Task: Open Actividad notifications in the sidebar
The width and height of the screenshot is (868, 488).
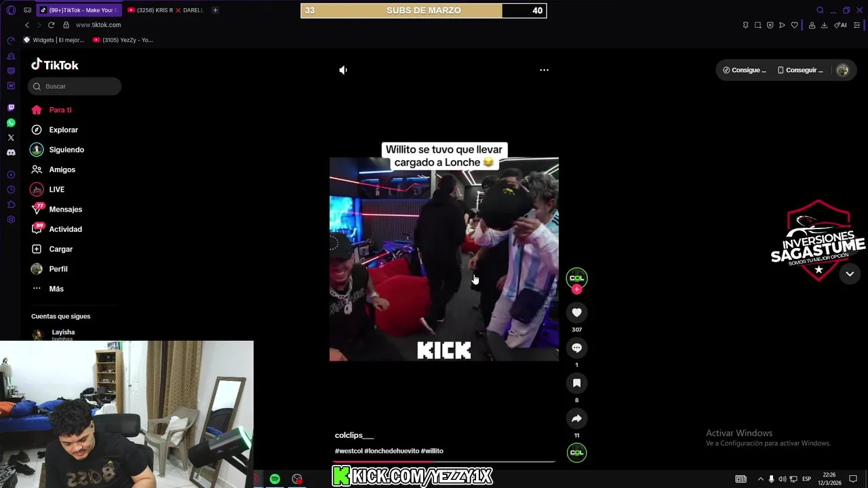Action: [56, 229]
